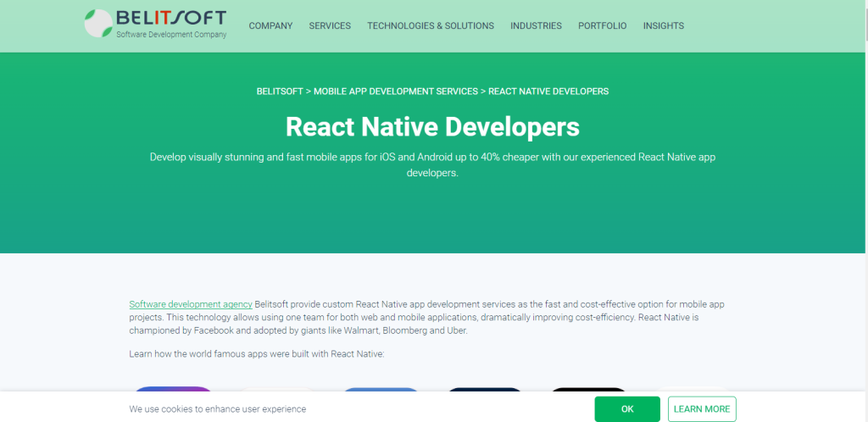Choose the black app icon tile
Screen dimensions: 868x422
coord(589,391)
